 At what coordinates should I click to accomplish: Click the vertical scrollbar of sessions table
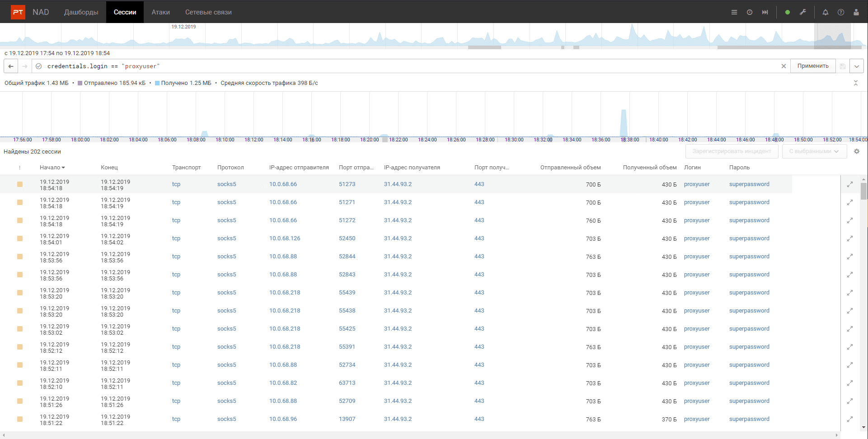tap(863, 191)
